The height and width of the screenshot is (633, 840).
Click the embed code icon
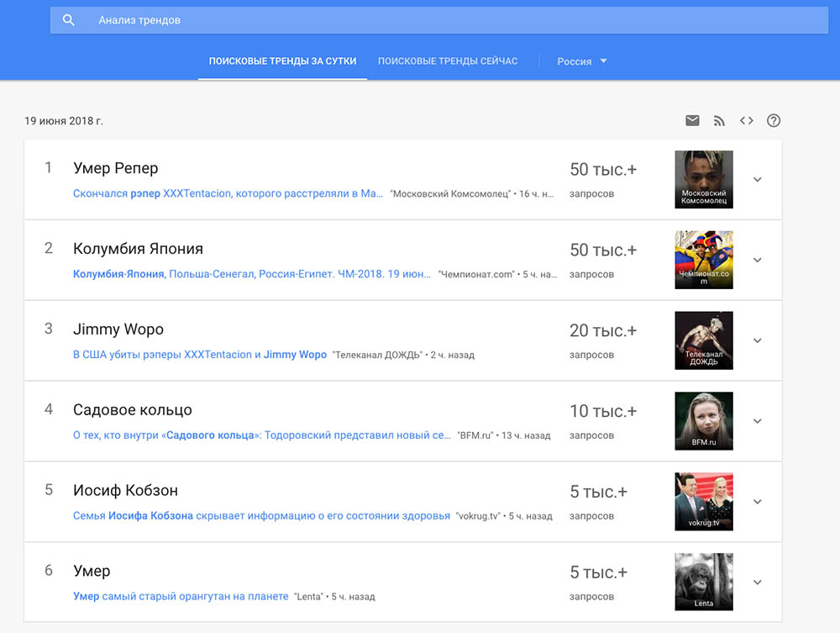[x=746, y=121]
